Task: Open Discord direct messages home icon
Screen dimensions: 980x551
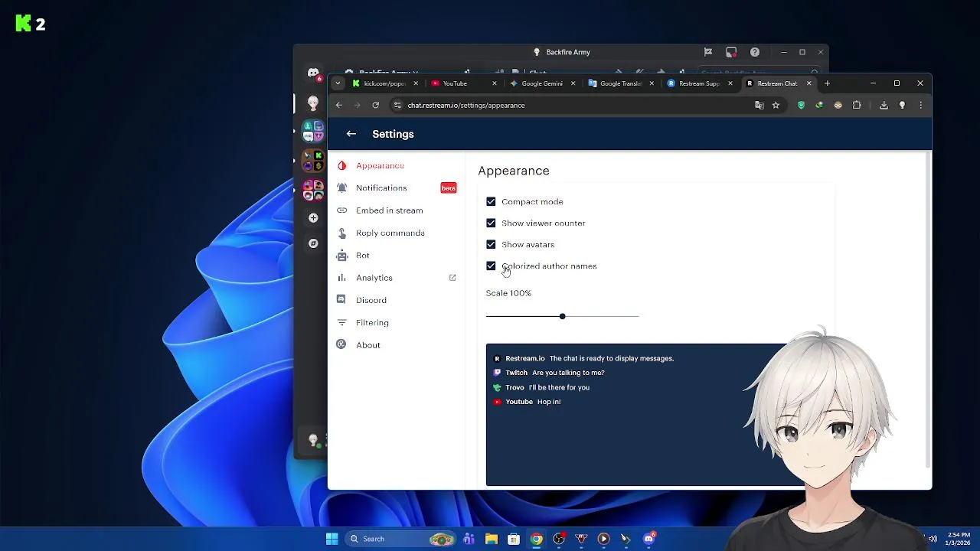Action: 313,73
